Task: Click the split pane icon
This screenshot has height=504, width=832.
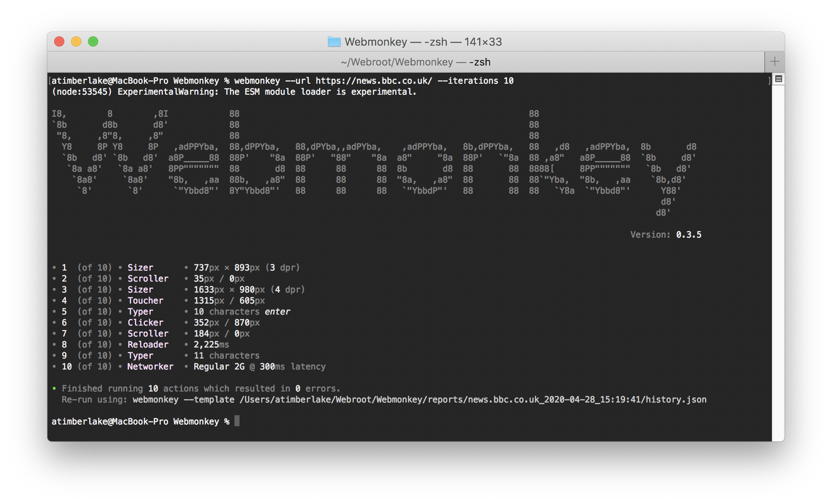Action: coord(778,79)
